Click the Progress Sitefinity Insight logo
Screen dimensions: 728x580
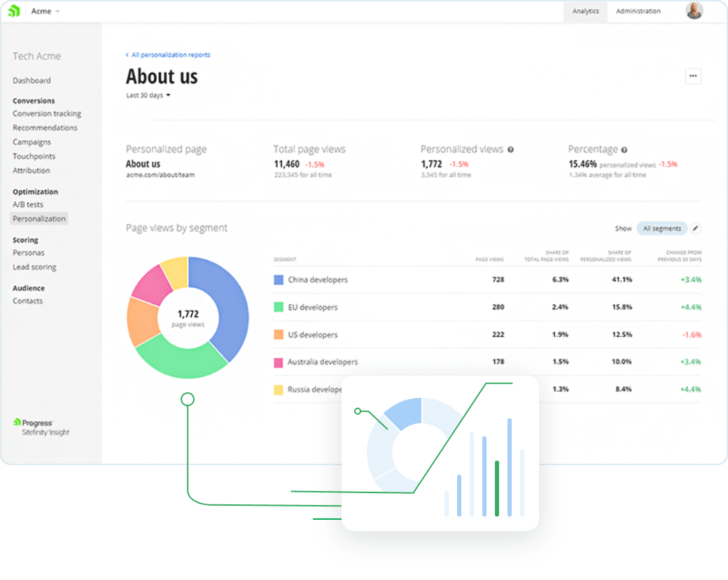pos(41,427)
